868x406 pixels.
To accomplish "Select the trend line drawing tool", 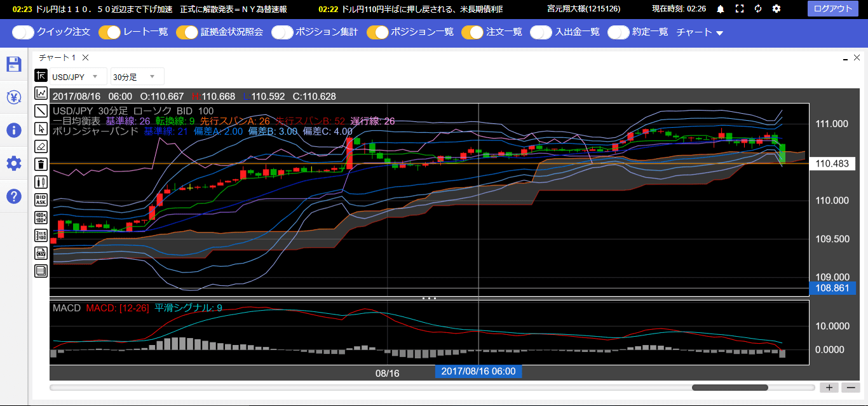I will [41, 111].
